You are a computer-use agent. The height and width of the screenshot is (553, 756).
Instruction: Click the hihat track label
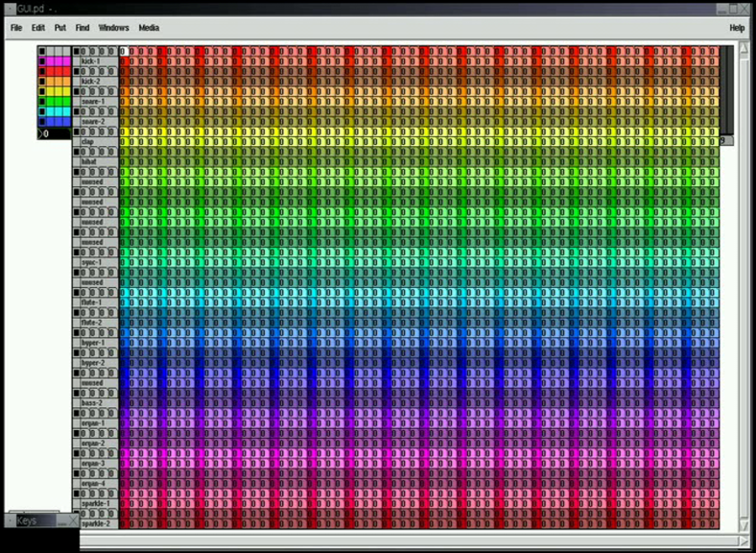click(x=89, y=162)
